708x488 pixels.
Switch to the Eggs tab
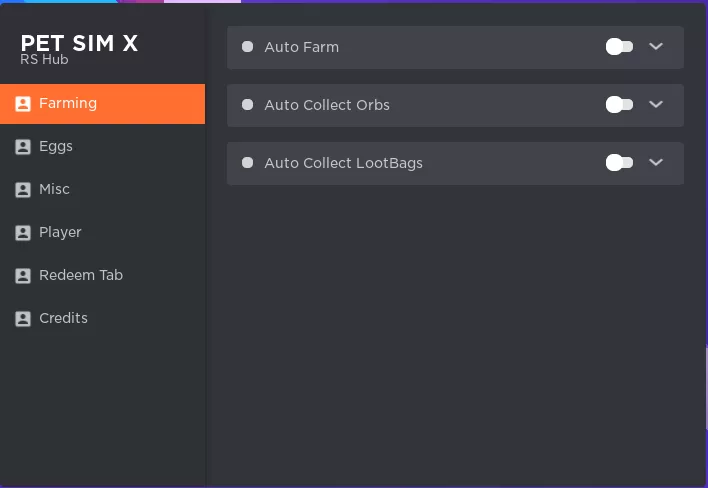(x=102, y=147)
